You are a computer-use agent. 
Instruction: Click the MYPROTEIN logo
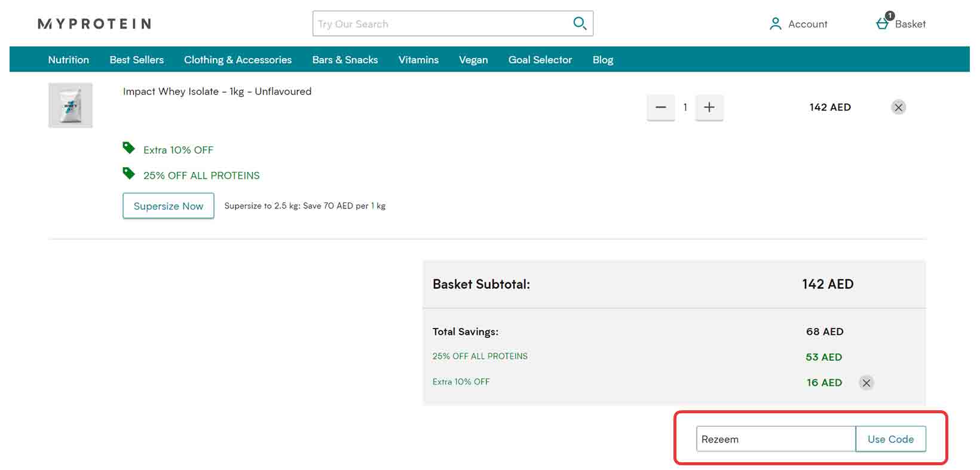(94, 24)
